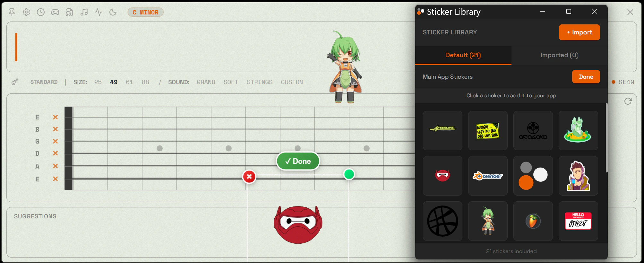Click the waveform activity icon
Image resolution: width=644 pixels, height=263 pixels.
(x=99, y=12)
